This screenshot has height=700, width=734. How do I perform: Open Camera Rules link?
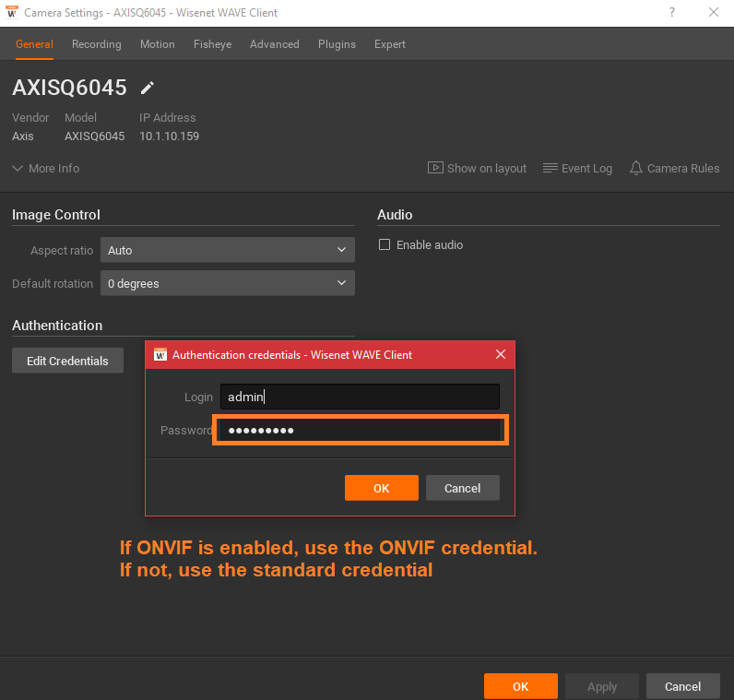tap(683, 168)
